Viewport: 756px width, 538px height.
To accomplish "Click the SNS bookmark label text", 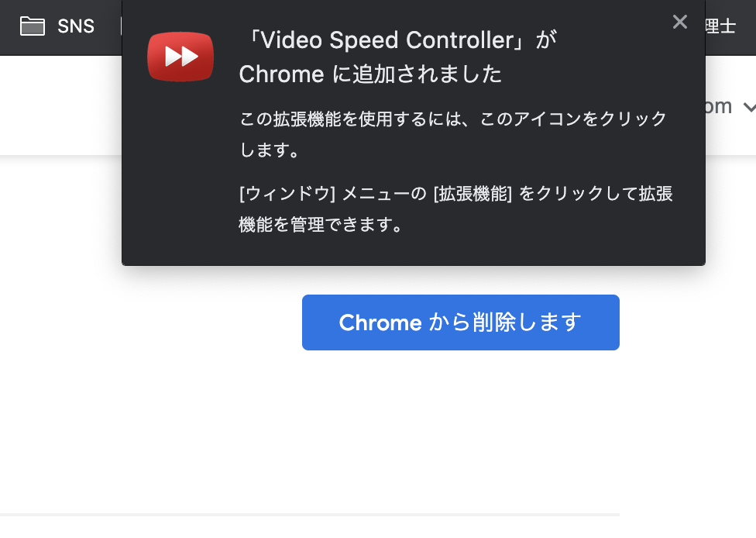I will (x=76, y=26).
